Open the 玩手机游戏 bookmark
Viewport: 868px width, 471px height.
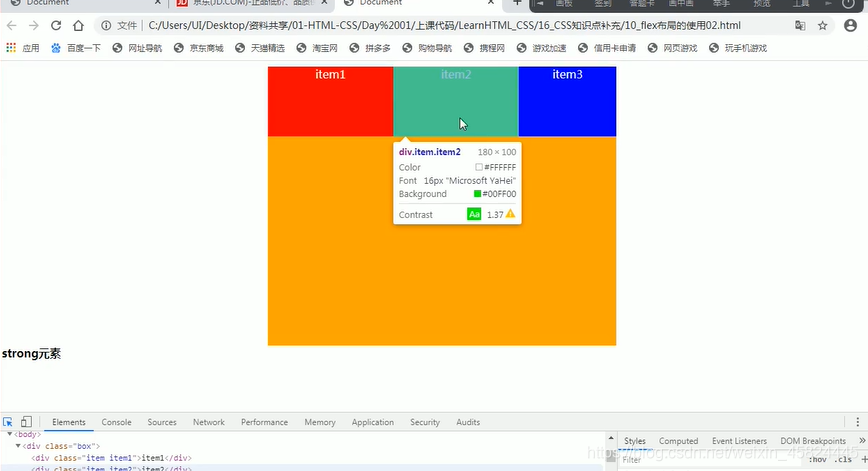click(738, 48)
